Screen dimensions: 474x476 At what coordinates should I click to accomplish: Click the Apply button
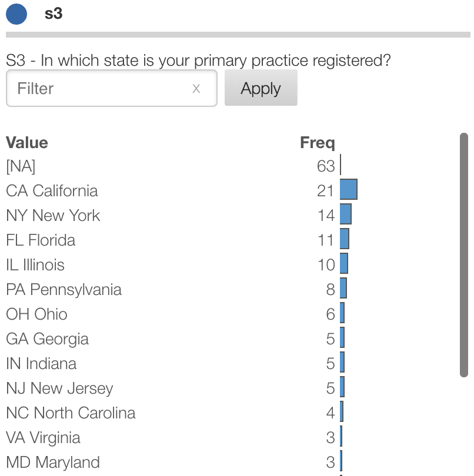pos(261,88)
